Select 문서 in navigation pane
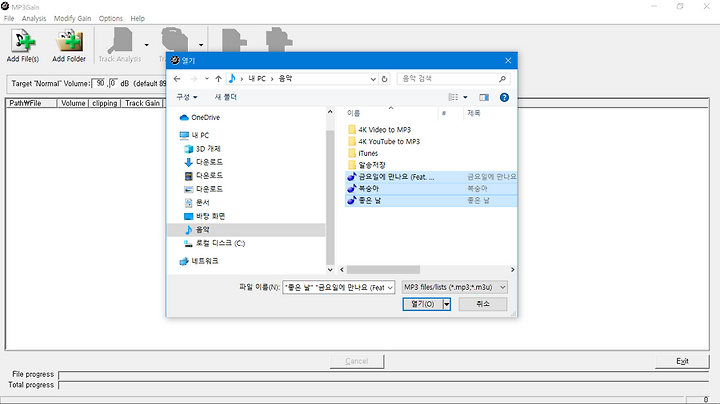720x404 pixels. [197, 202]
